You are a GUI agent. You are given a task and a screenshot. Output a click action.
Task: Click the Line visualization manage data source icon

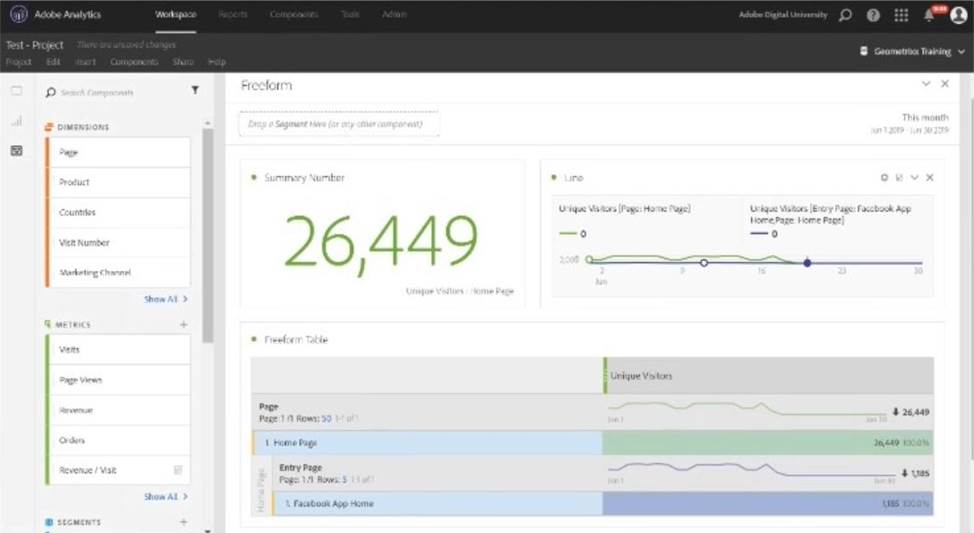(899, 178)
